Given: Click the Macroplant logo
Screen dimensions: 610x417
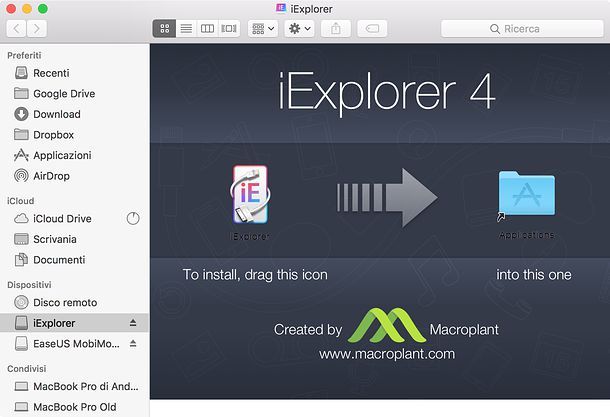Looking at the screenshot, I should (386, 326).
